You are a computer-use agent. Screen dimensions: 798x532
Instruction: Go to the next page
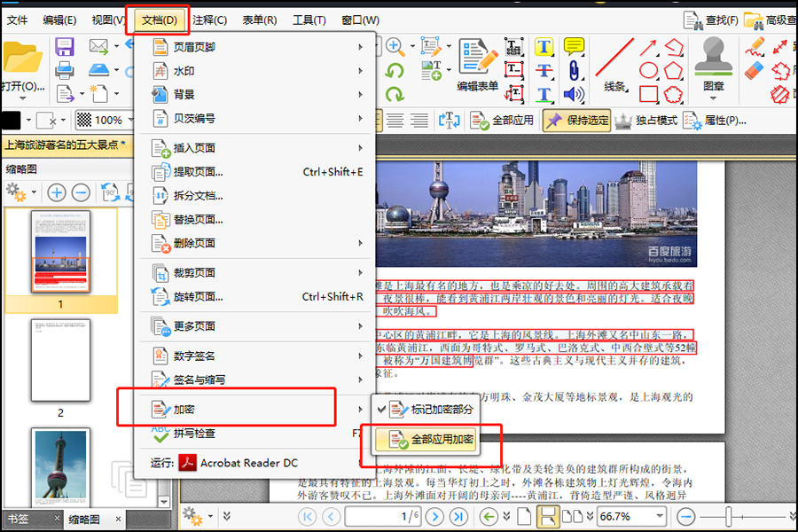click(x=434, y=517)
